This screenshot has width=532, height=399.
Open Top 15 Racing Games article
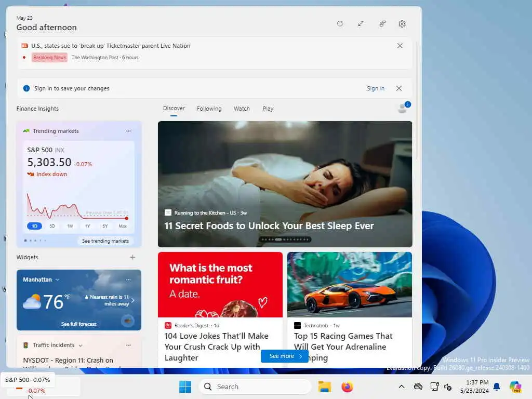(343, 347)
